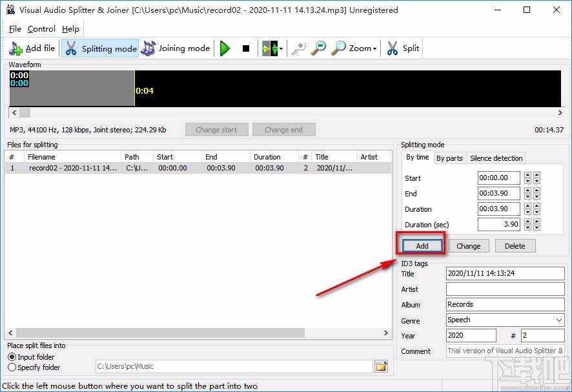572x392 pixels.
Task: Open the Control menu
Action: tap(41, 29)
